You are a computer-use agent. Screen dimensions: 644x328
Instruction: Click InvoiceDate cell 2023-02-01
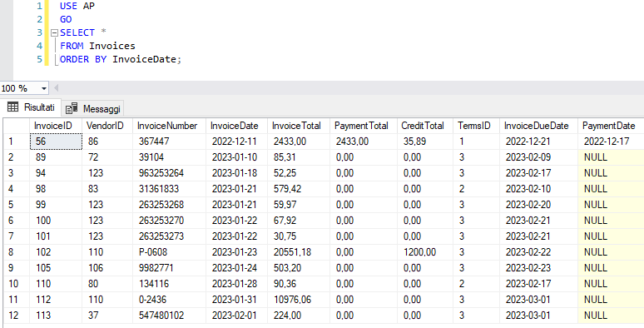[237, 316]
